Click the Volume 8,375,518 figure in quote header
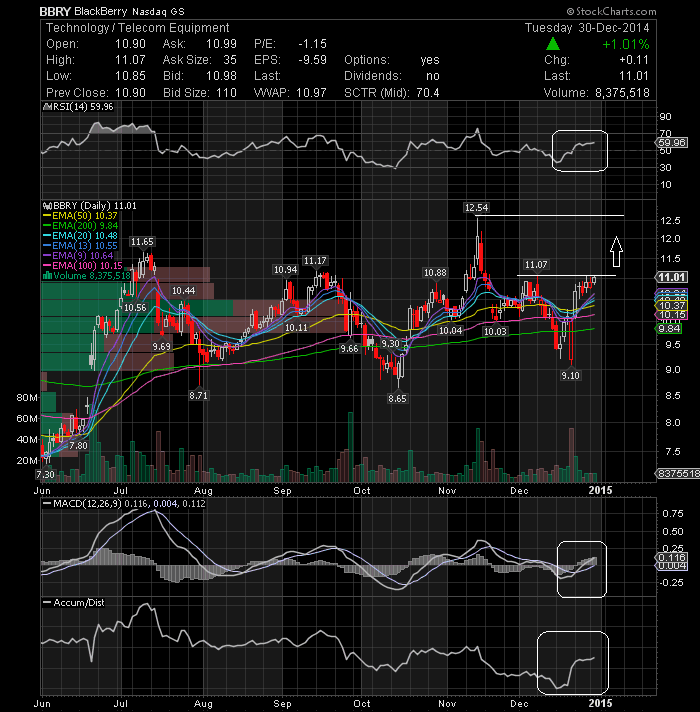Image resolution: width=700 pixels, height=712 pixels. 622,93
